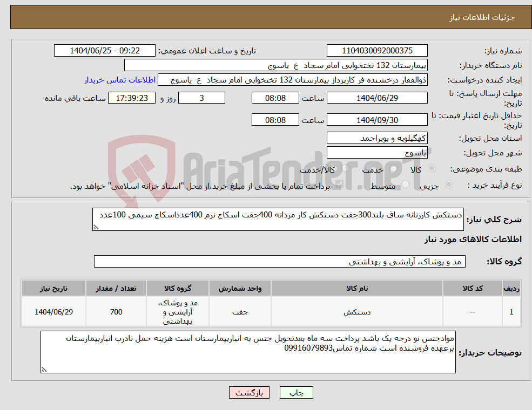Image resolution: width=532 pixels, height=410 pixels.
Task: Click the goods group field مد و پوشاک
Action: [x=280, y=262]
